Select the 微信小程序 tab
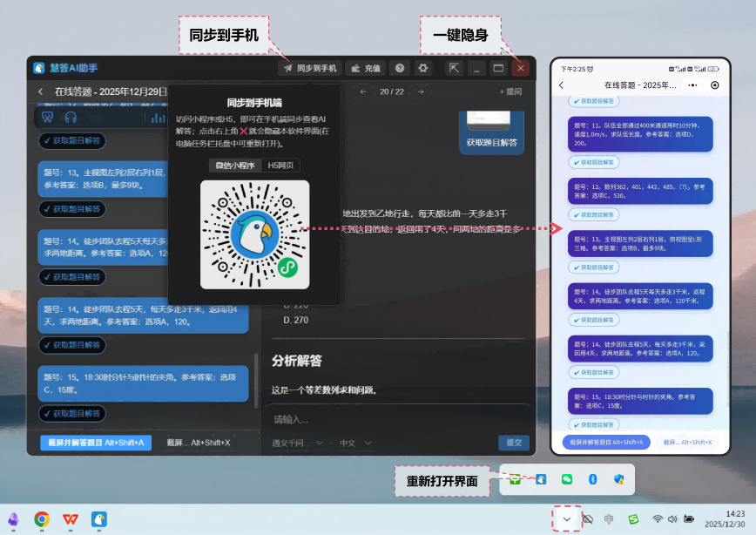 [234, 166]
